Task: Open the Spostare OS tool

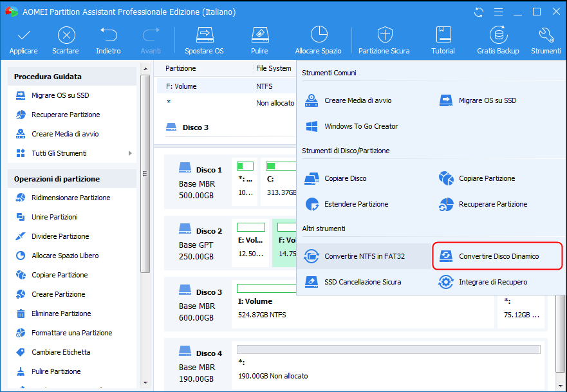Action: click(x=204, y=40)
